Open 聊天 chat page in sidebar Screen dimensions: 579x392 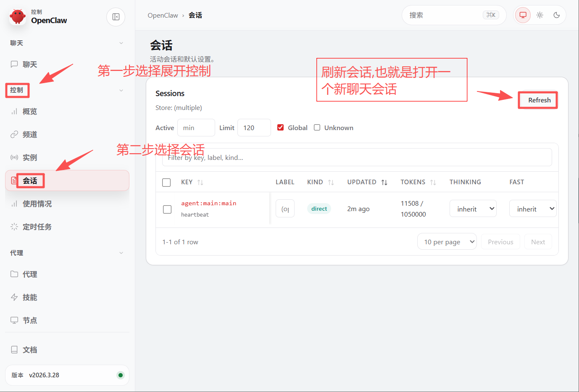29,64
